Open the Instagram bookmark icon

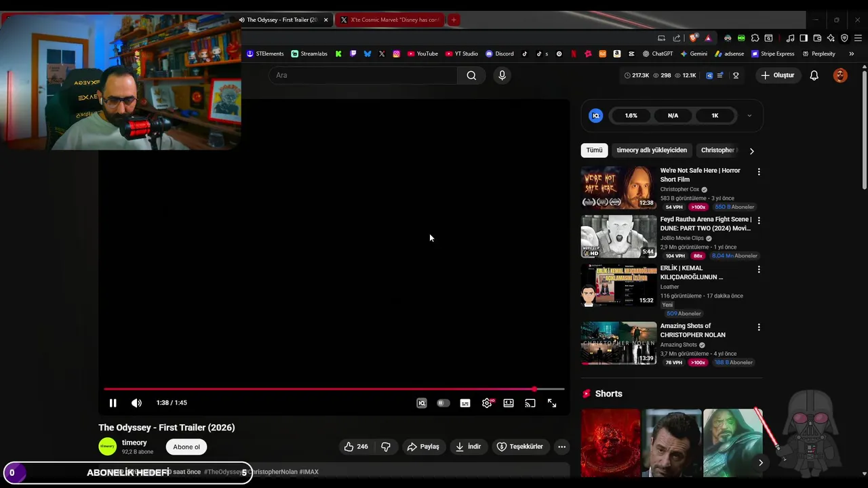click(x=397, y=54)
